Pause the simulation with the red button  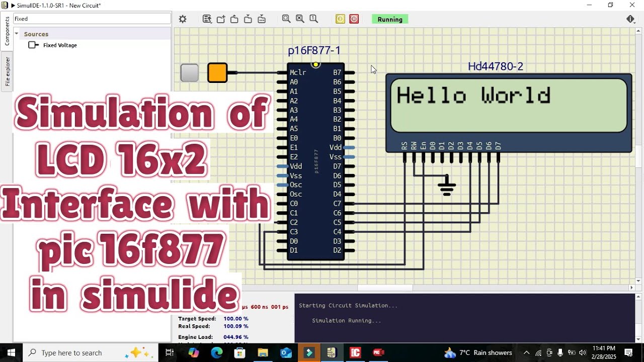(354, 19)
